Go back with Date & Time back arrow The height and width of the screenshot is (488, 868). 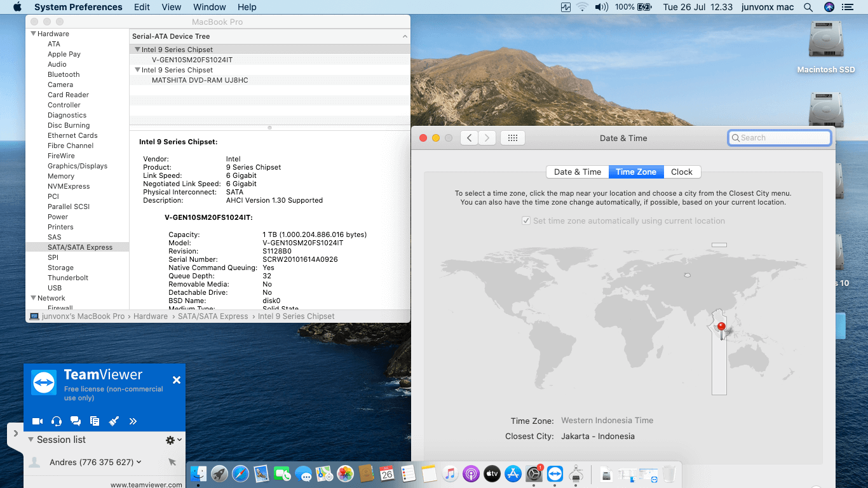tap(469, 138)
